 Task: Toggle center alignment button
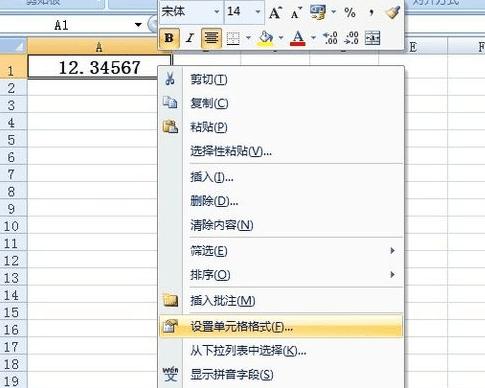(211, 38)
